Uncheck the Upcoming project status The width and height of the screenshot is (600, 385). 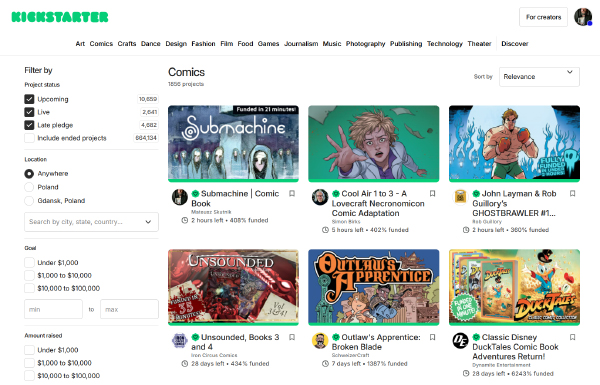(x=29, y=99)
